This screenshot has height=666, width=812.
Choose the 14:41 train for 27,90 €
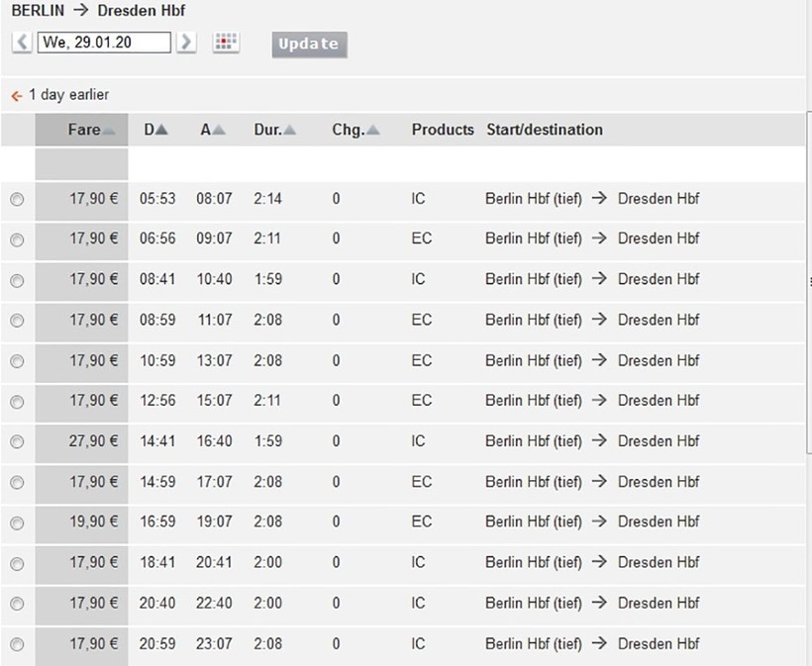pos(17,442)
